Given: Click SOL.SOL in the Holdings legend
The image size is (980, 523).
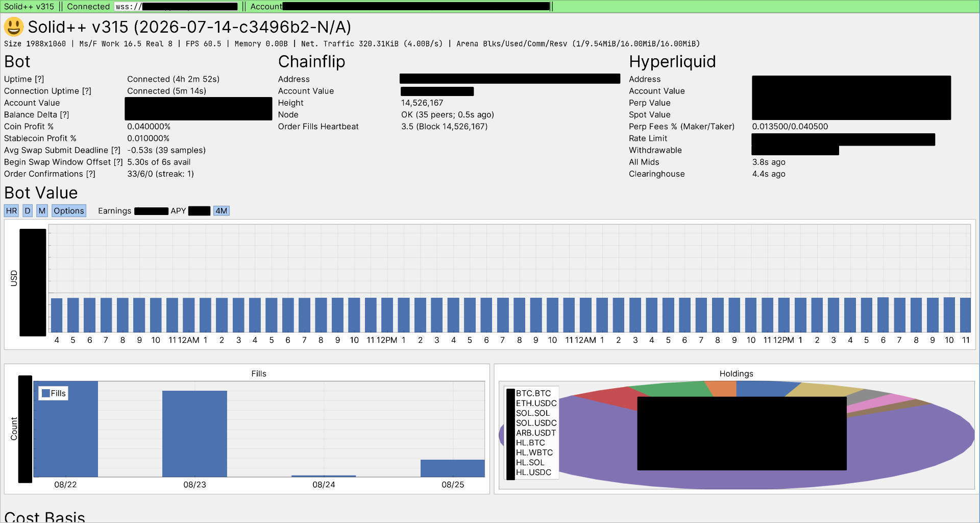Looking at the screenshot, I should (x=533, y=413).
